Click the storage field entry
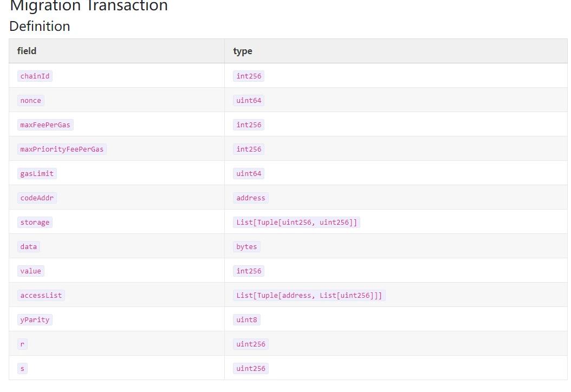The width and height of the screenshot is (571, 392). pos(35,223)
